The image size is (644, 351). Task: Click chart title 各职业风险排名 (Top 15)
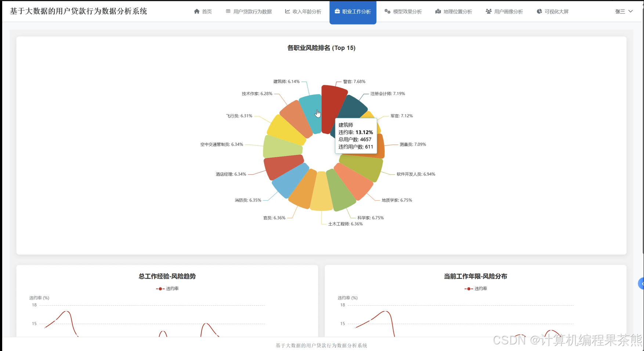321,48
